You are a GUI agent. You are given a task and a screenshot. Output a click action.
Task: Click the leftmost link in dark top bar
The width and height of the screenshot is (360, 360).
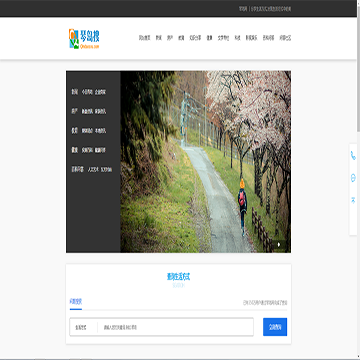[243, 9]
